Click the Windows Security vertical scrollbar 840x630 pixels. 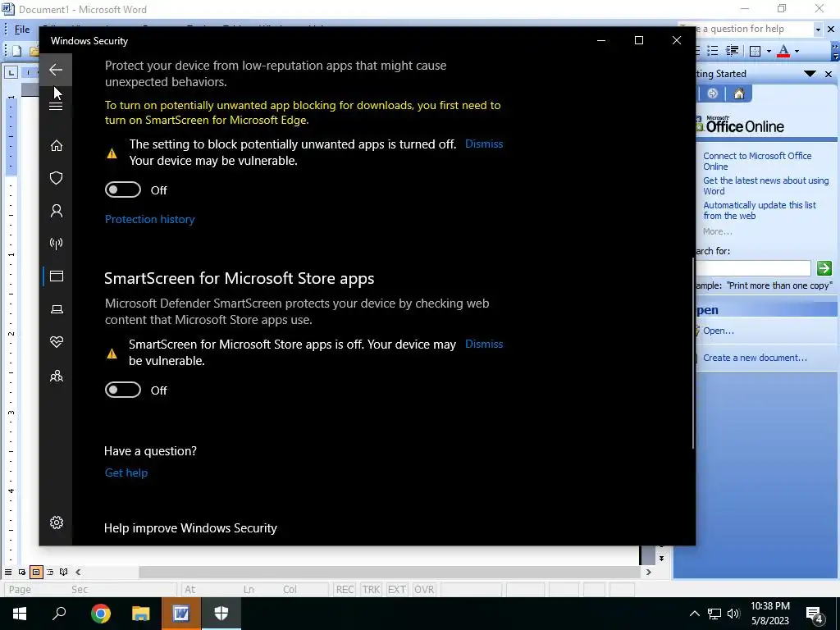(692, 354)
